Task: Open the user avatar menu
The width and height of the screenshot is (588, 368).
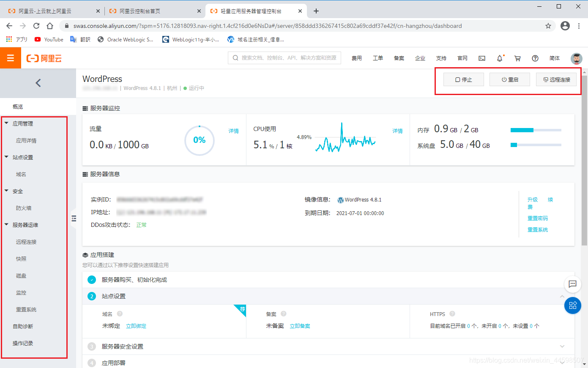Action: click(576, 58)
